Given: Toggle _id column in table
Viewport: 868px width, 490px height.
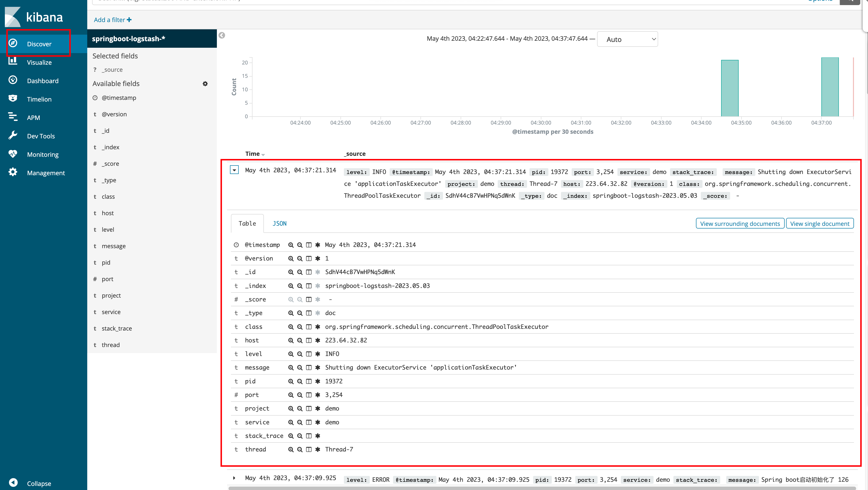Looking at the screenshot, I should [309, 272].
